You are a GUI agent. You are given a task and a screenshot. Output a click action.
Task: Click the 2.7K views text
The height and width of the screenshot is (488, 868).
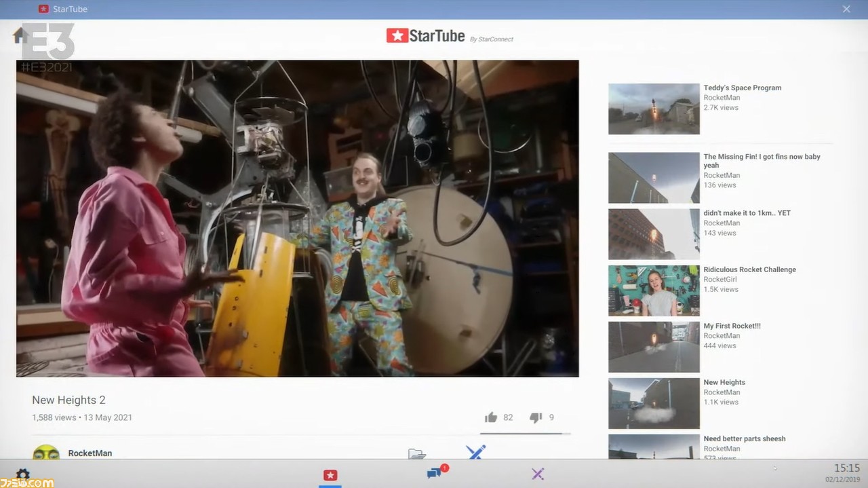[721, 107]
